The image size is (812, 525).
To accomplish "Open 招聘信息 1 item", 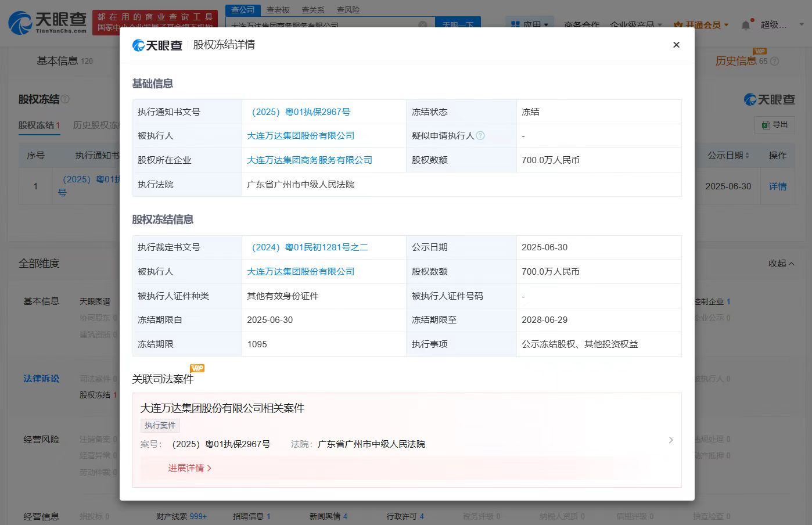I will tap(251, 516).
